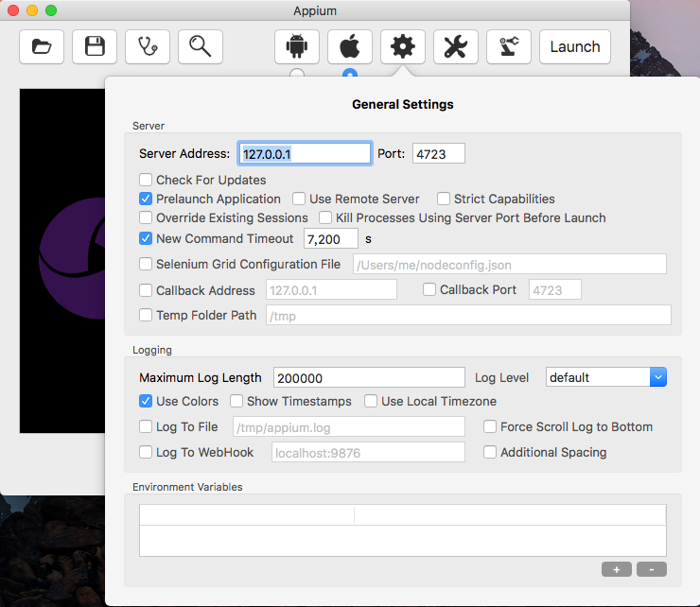Enable Strict Capabilities
The image size is (700, 607).
pos(444,199)
